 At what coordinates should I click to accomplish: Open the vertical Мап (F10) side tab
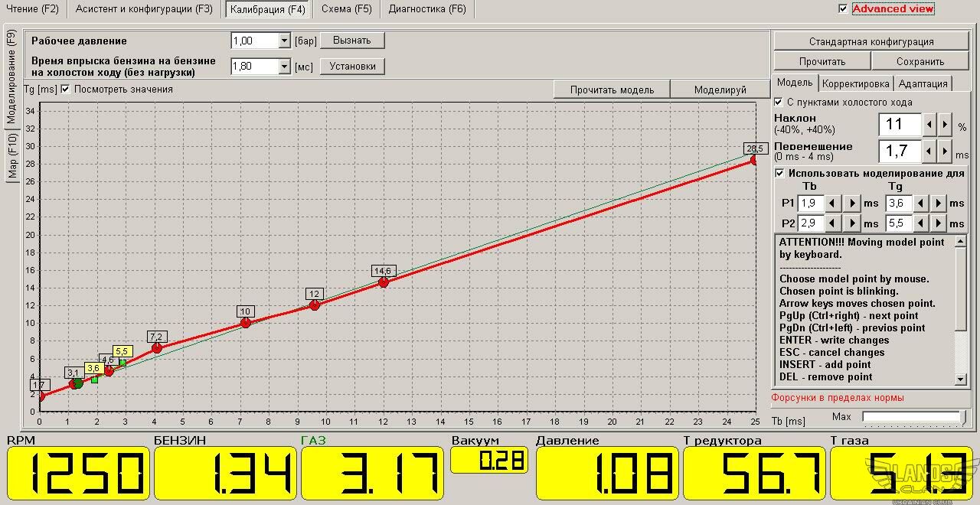[x=13, y=155]
